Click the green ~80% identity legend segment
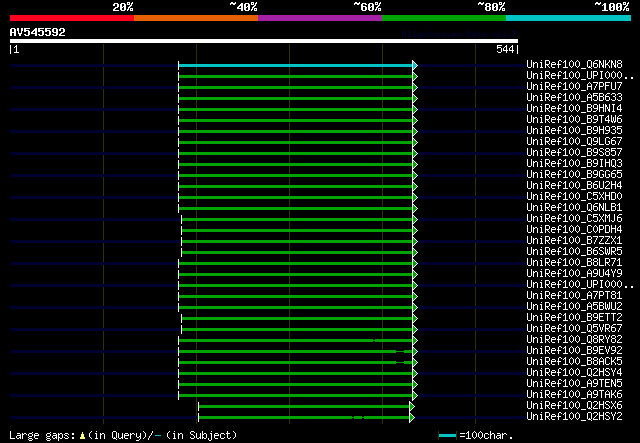Viewport: 640px width, 443px height. click(x=444, y=18)
